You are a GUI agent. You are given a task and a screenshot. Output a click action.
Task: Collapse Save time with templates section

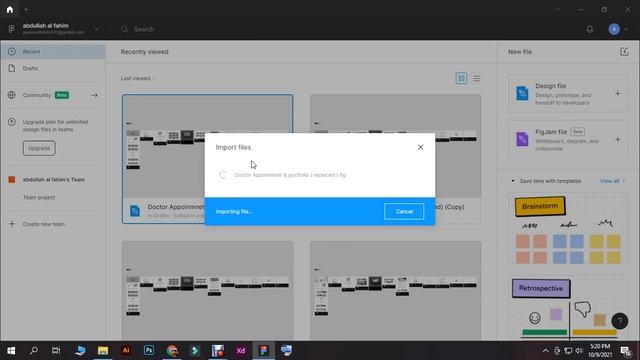pyautogui.click(x=513, y=181)
